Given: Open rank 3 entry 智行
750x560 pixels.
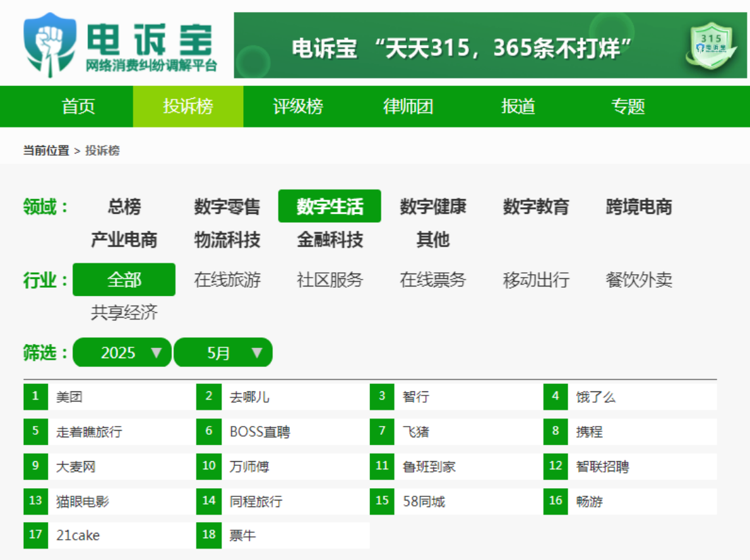Looking at the screenshot, I should (457, 397).
